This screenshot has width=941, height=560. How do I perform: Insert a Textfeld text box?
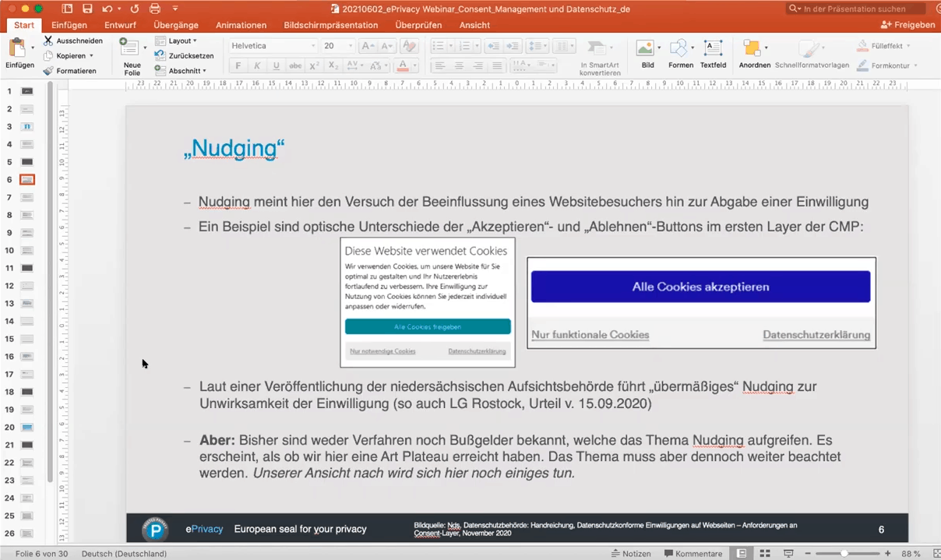713,53
